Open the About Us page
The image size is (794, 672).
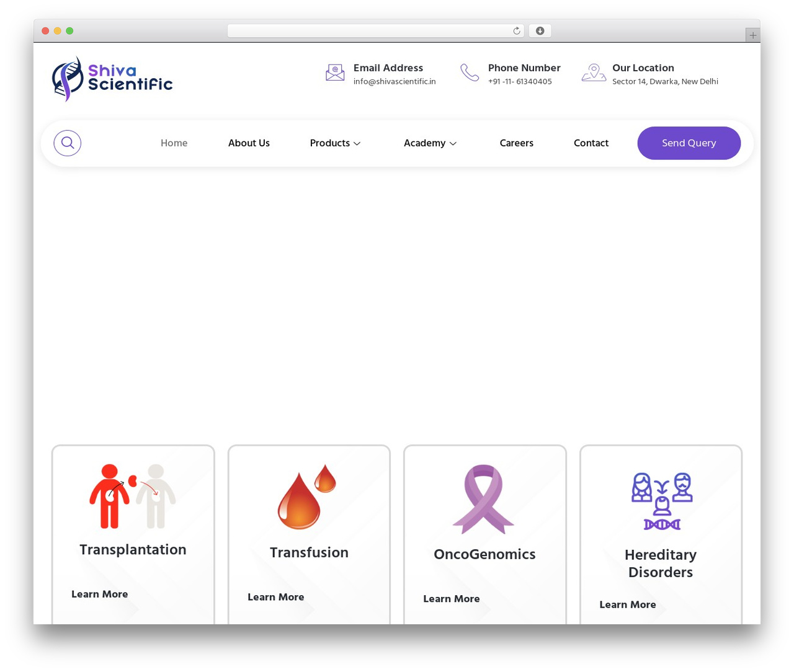249,143
